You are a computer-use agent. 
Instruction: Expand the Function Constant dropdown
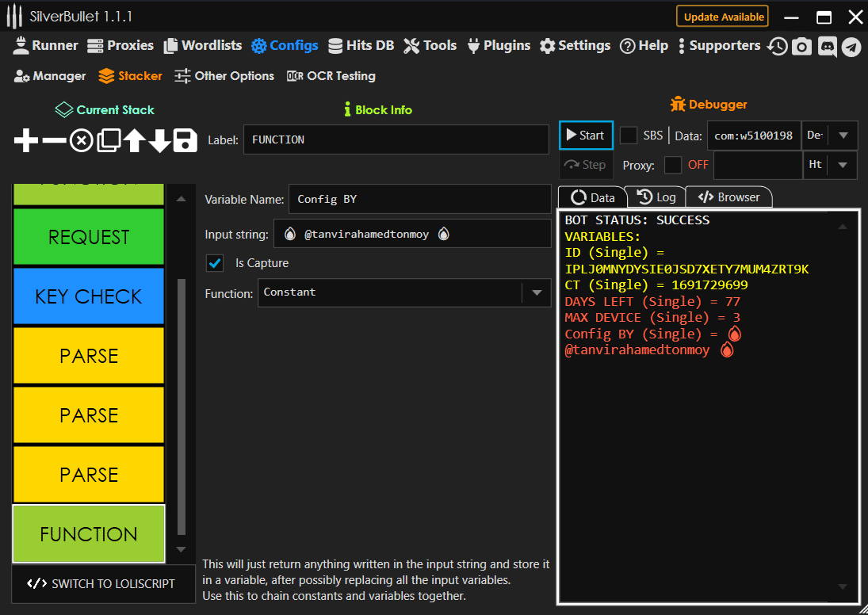[x=536, y=292]
